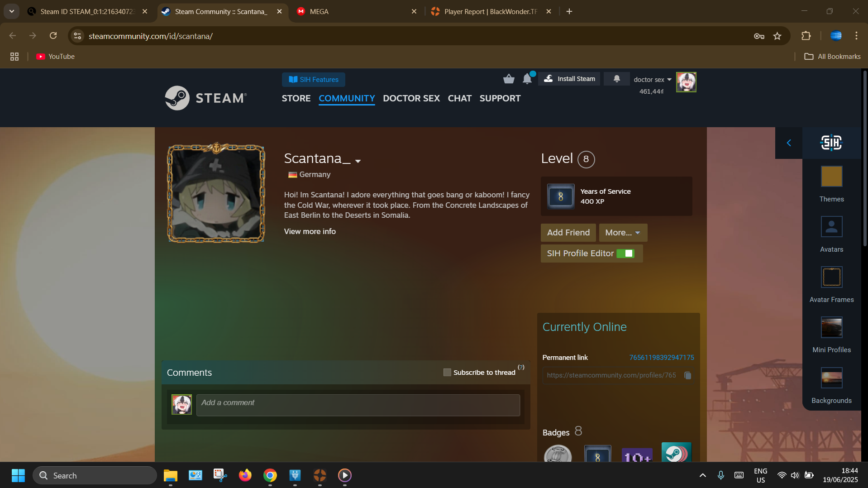Open Backgrounds in SIH panel

pos(832,386)
